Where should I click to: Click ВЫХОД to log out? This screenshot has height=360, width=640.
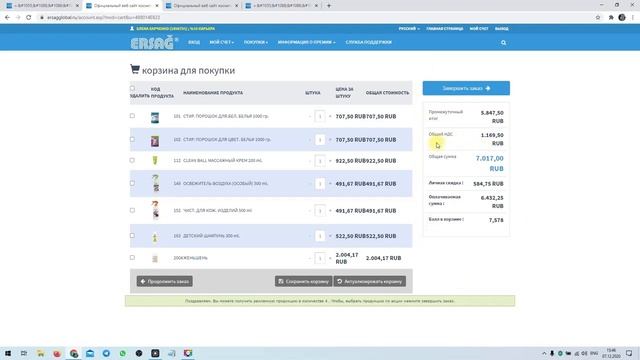point(502,29)
